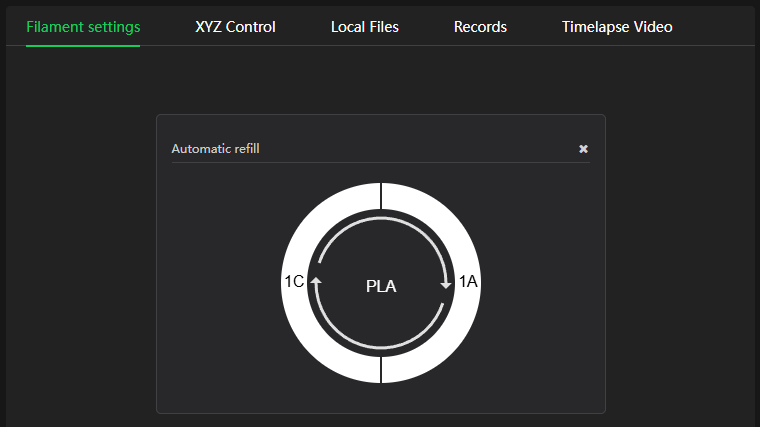Open the Records tab
This screenshot has width=760, height=427.
[480, 27]
